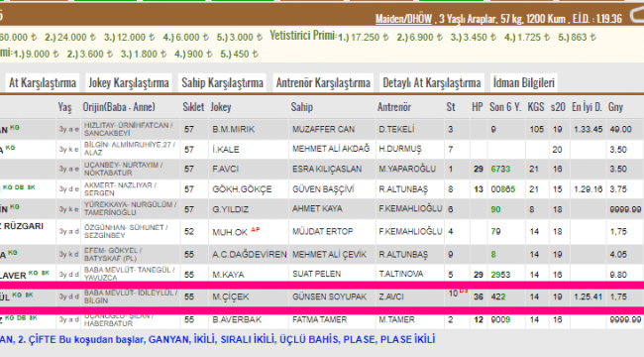This screenshot has height=357, width=644.
Task: Click owner GÜNSEN SOYUPAK
Action: coord(329,297)
